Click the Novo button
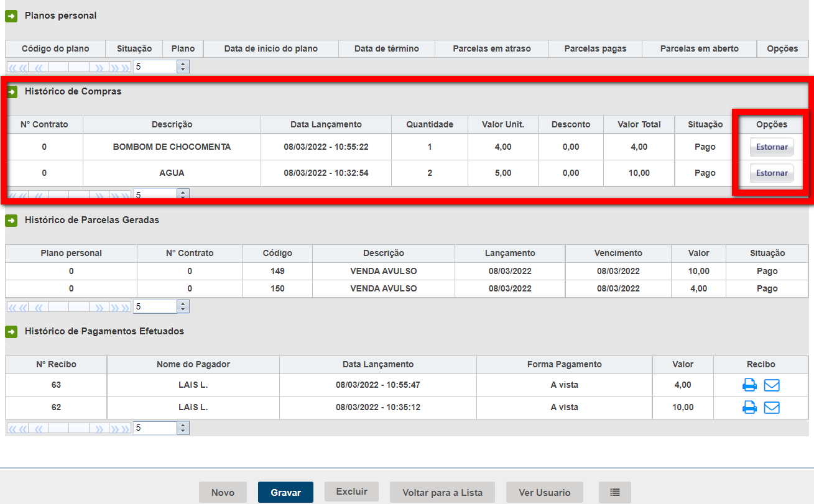This screenshot has width=814, height=504. point(223,492)
